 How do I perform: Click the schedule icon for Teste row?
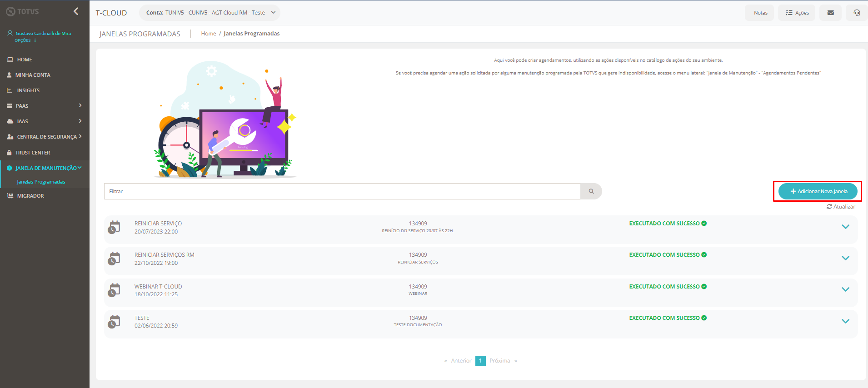[114, 322]
